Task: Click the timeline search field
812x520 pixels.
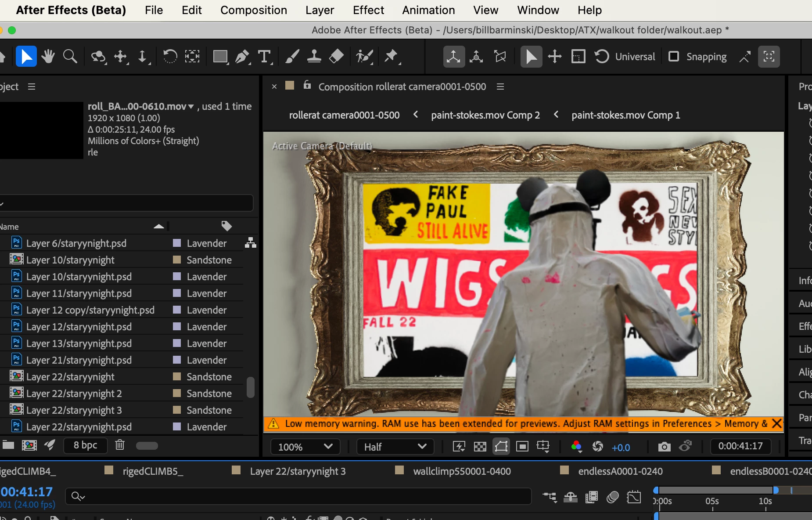Action: pyautogui.click(x=298, y=496)
